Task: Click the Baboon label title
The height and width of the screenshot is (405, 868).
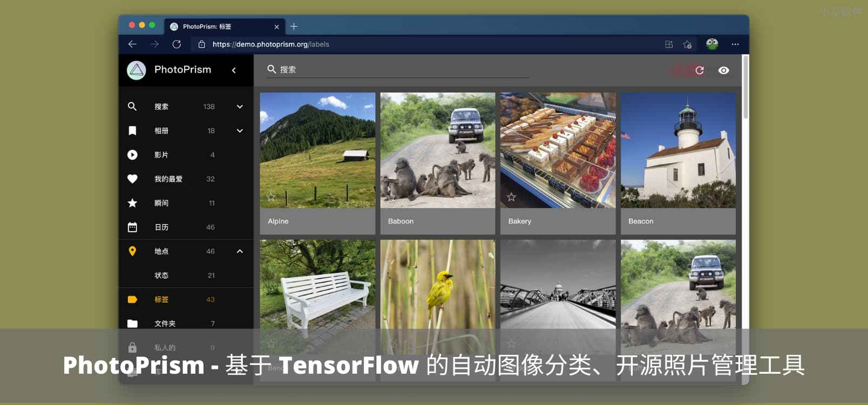Action: click(401, 221)
